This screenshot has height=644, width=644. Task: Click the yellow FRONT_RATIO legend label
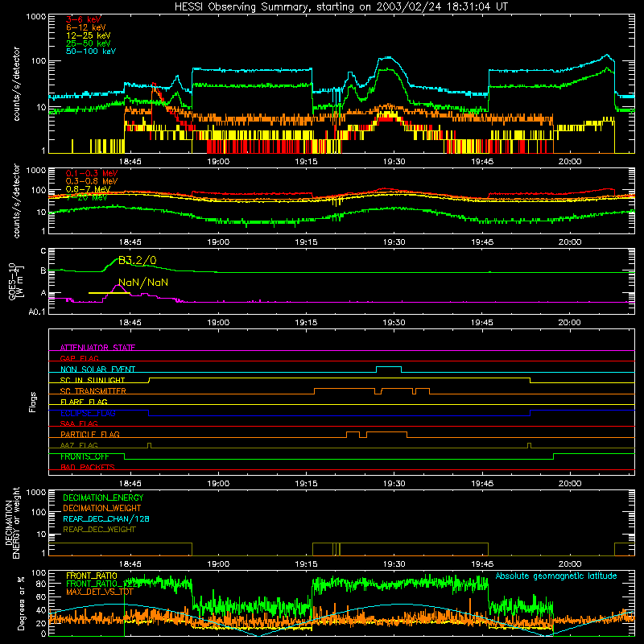point(92,576)
